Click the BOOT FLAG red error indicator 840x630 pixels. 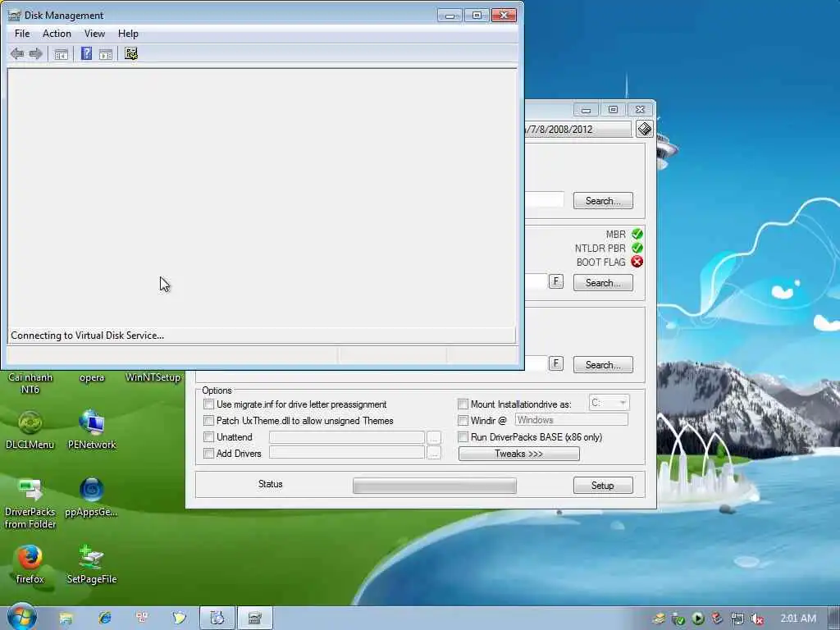tap(637, 262)
